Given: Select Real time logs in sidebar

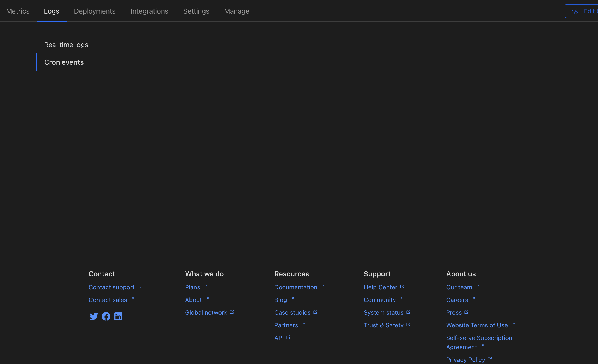Looking at the screenshot, I should coord(66,45).
